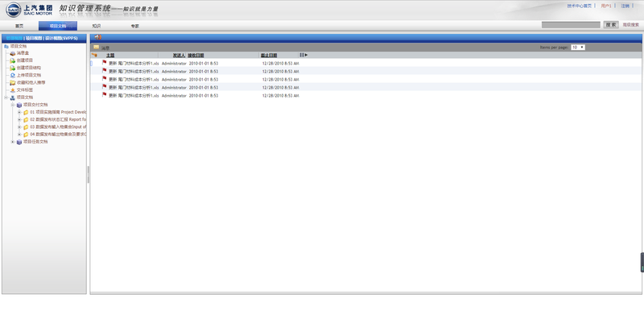644x311 pixels.
Task: Sort messages by 截止日期 column
Action: click(x=269, y=55)
